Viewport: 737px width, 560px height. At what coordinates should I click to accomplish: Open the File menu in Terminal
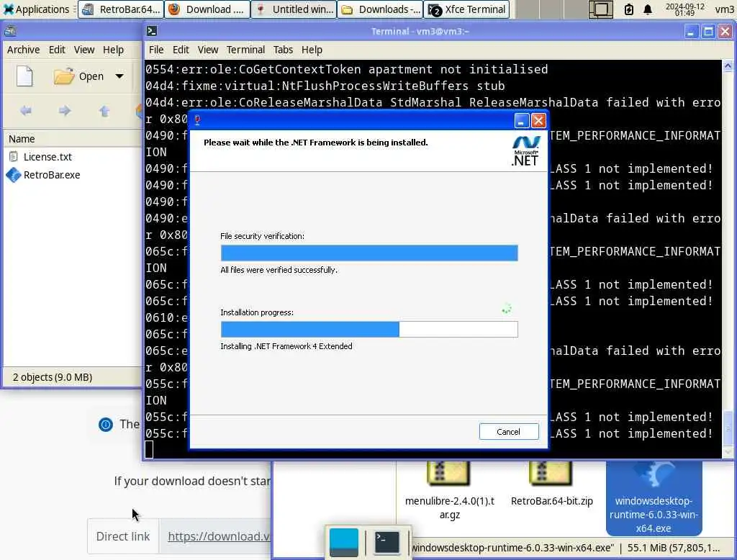pos(156,50)
